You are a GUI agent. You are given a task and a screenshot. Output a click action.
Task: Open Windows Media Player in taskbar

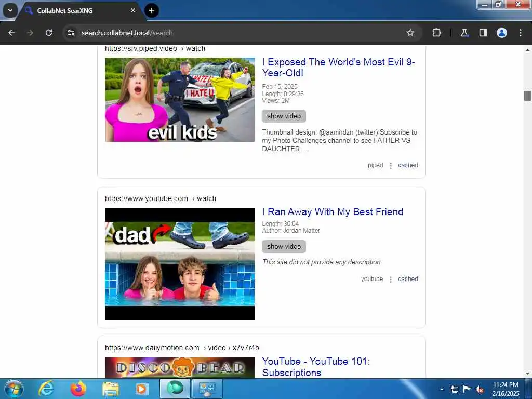(142, 389)
